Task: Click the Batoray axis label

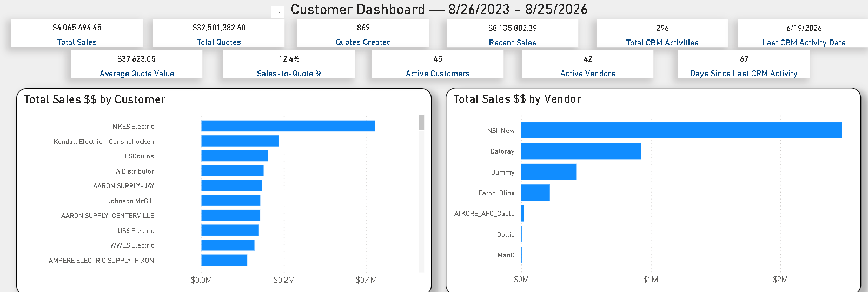Action: click(502, 151)
